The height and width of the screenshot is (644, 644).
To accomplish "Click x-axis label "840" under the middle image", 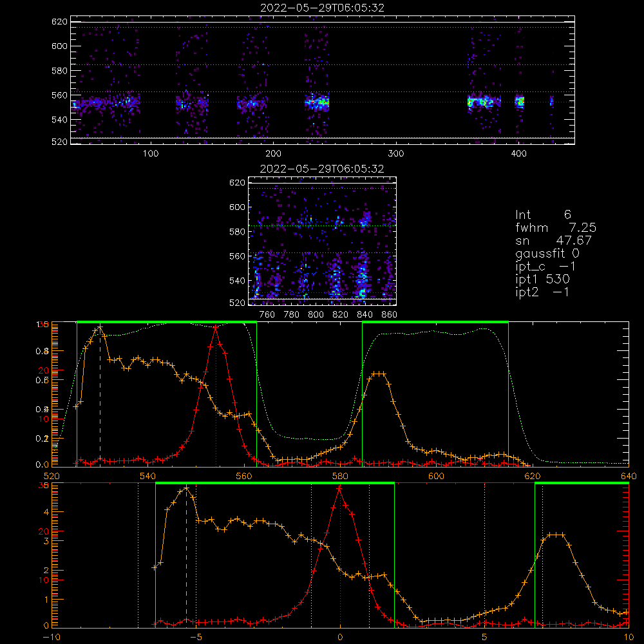I will (x=365, y=315).
